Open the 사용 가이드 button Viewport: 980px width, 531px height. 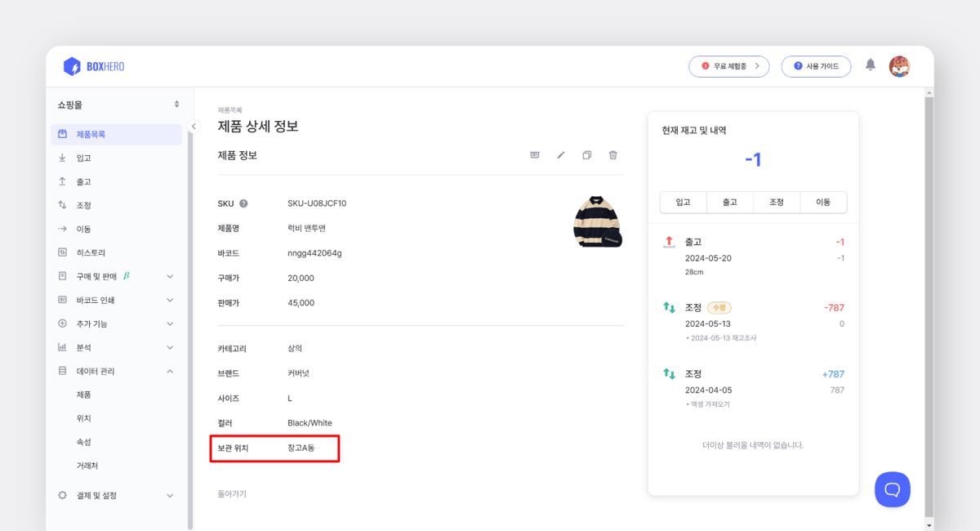(x=816, y=66)
